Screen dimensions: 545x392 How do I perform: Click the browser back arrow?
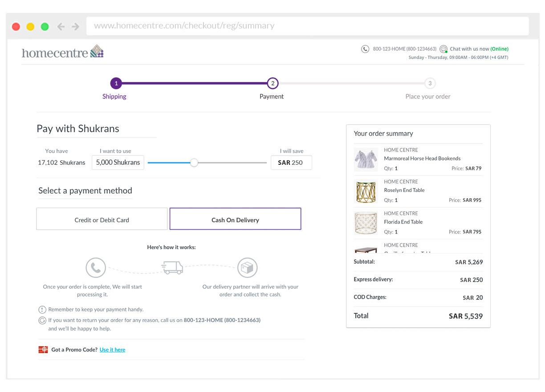click(x=61, y=27)
